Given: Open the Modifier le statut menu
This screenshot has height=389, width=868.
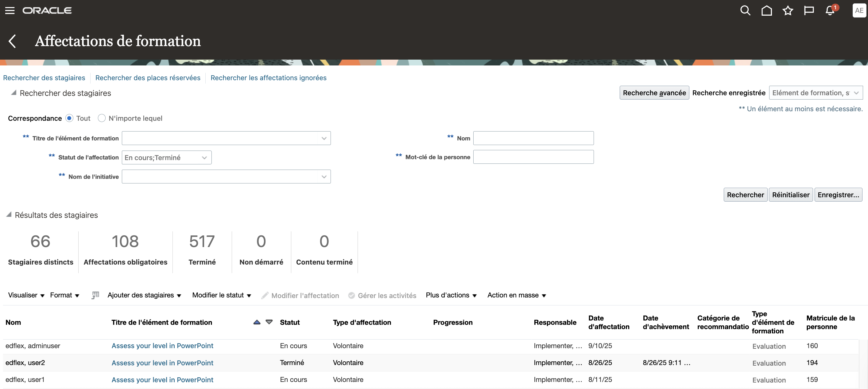Looking at the screenshot, I should [x=221, y=295].
